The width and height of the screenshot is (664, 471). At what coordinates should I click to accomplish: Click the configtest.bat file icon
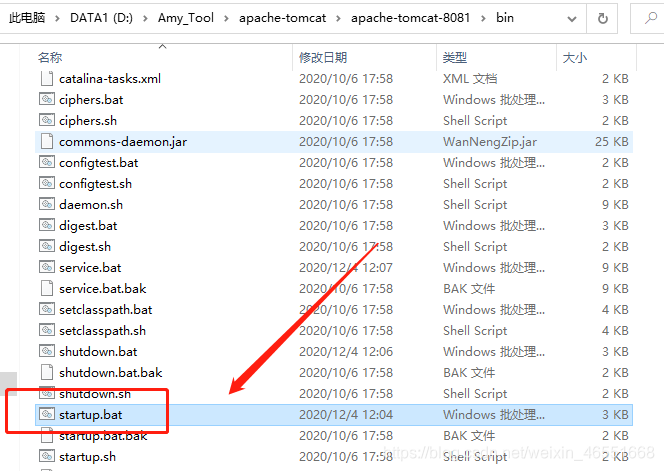point(47,162)
